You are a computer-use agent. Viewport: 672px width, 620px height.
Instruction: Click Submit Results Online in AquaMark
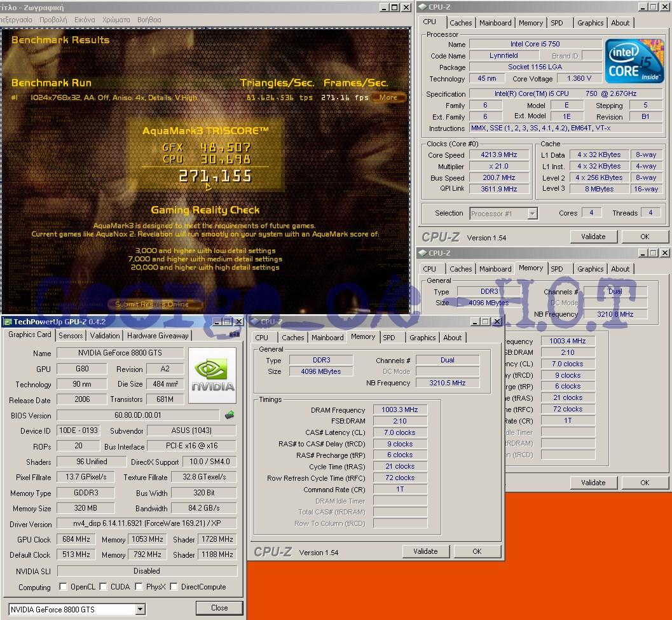tap(152, 304)
